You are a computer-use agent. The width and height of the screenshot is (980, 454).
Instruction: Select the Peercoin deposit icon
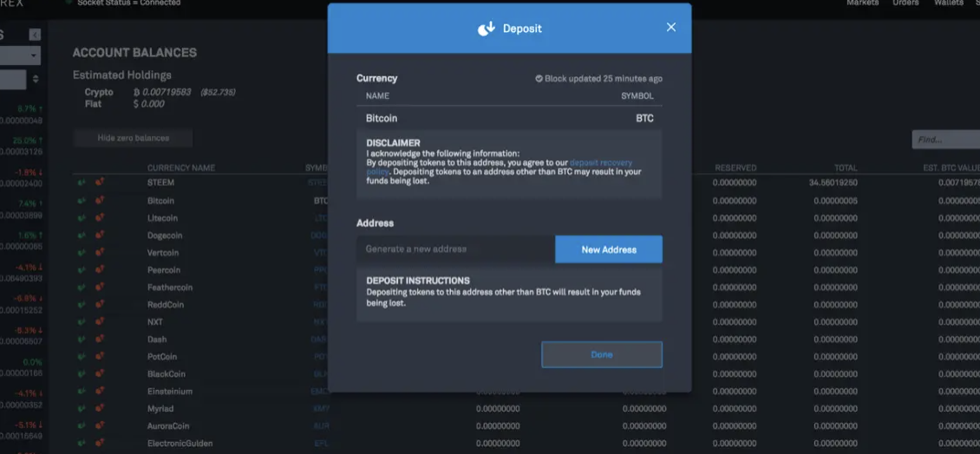[x=82, y=269]
